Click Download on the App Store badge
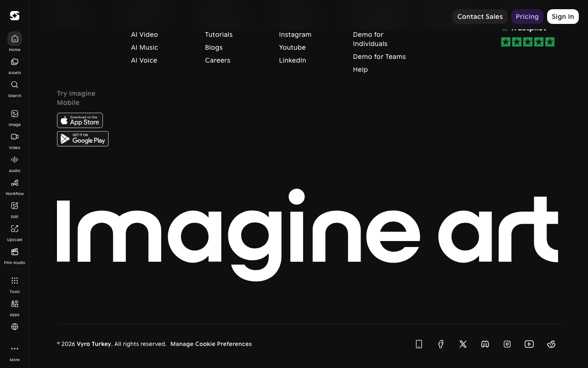Screen dimensions: 588x368 80,121
